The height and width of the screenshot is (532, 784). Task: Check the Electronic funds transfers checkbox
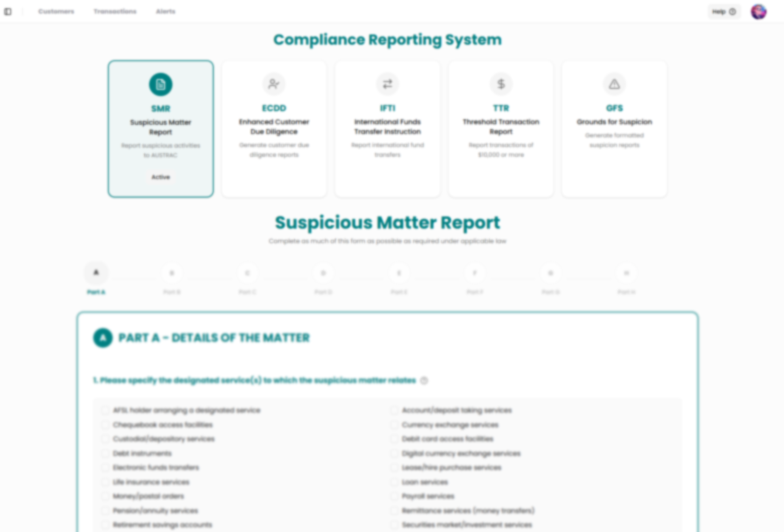[x=105, y=467]
